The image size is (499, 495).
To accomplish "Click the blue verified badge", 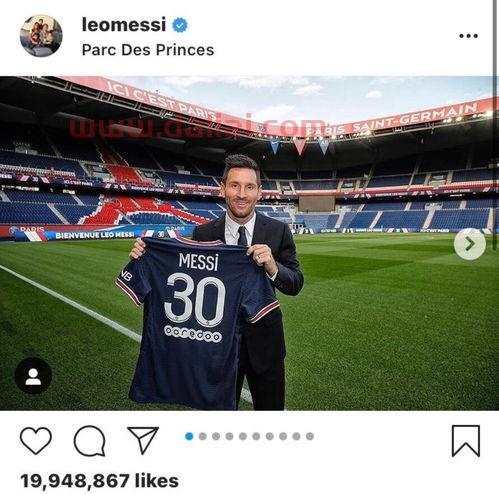I will point(180,25).
